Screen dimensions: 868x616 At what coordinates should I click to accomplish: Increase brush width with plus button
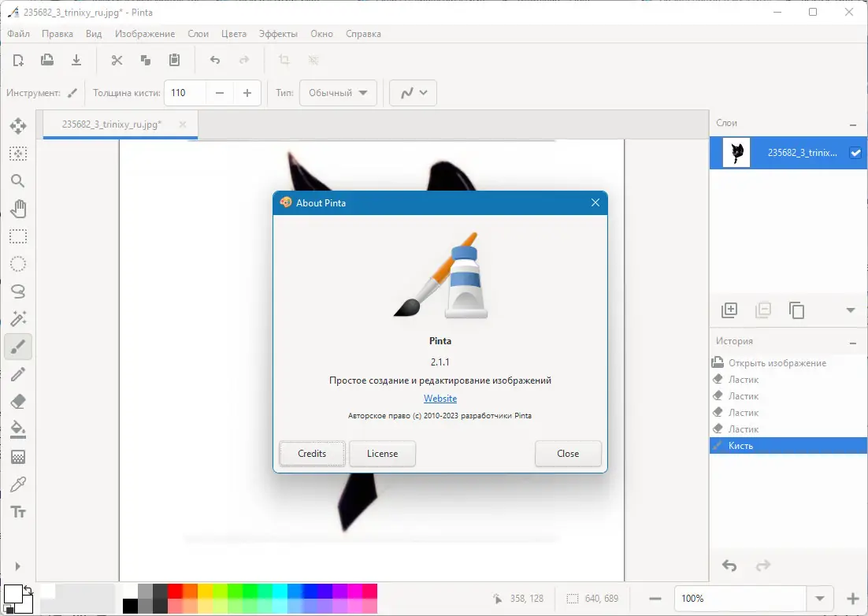[247, 93]
